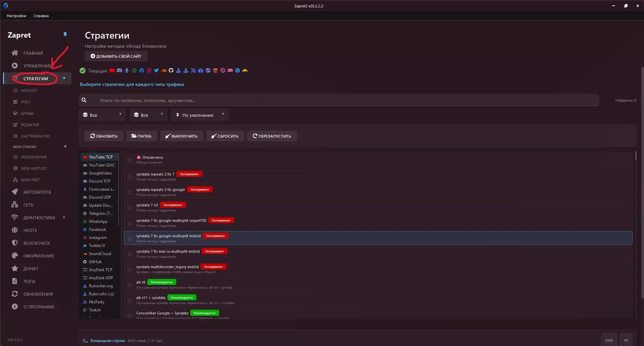
Task: Click the YouTube icon in the Текущая row
Action: 112,70
